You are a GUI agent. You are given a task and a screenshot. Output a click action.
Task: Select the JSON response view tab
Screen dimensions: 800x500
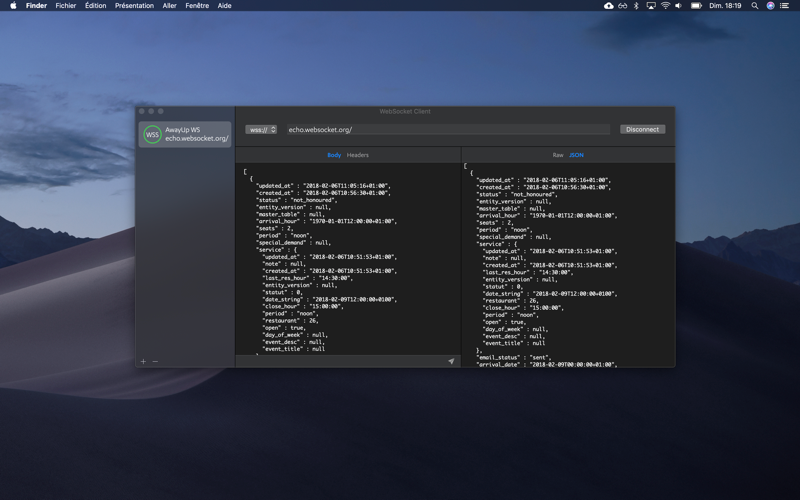pos(577,155)
